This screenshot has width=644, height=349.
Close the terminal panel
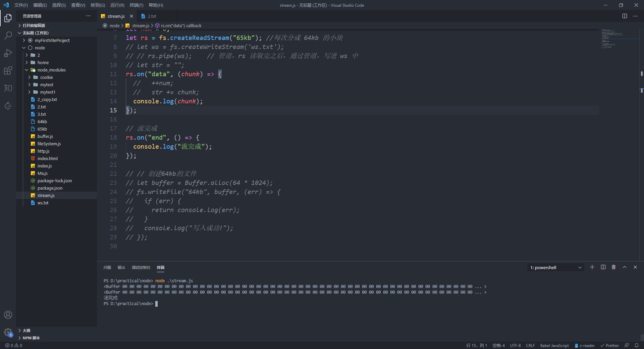point(635,267)
